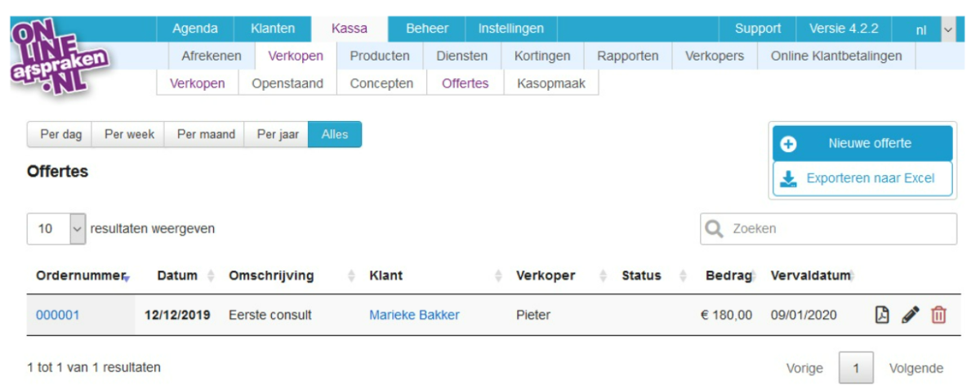Open order number 000001 link
This screenshot has width=980, height=390.
pos(57,315)
